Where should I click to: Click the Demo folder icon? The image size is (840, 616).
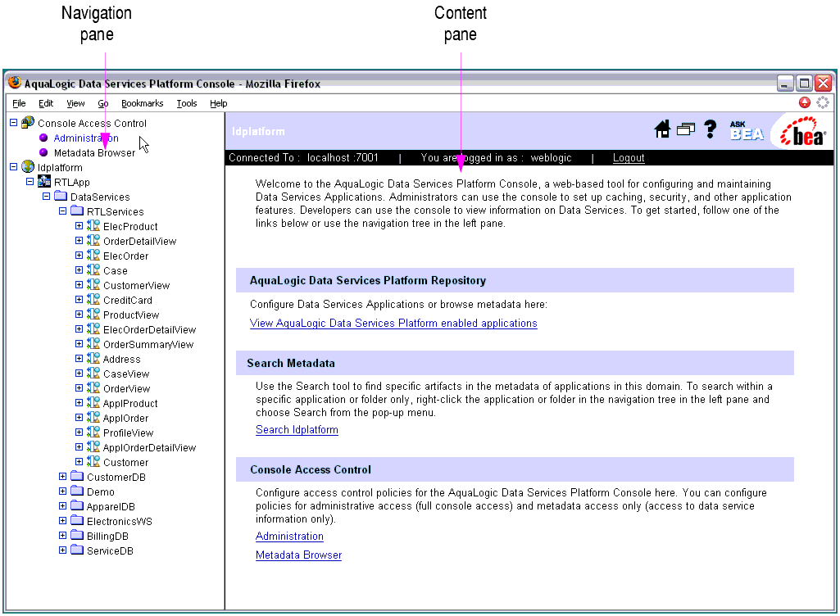pos(77,491)
